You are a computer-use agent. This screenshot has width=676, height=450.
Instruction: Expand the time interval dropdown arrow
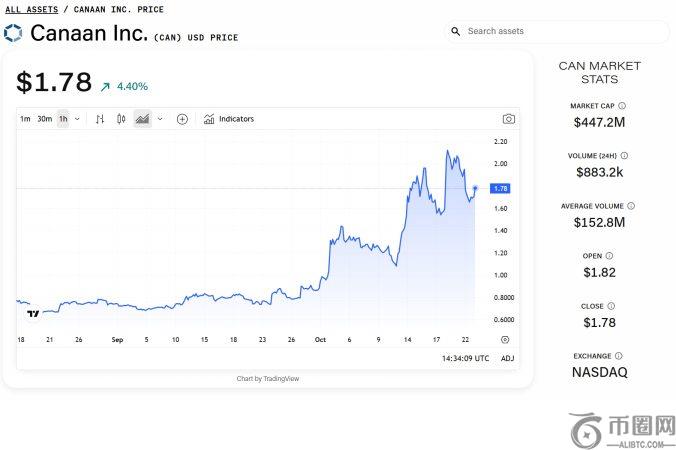point(77,119)
